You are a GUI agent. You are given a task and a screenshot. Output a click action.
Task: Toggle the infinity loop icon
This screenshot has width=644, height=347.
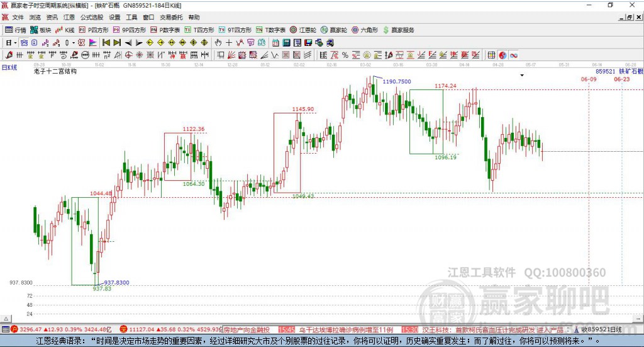coord(513,55)
